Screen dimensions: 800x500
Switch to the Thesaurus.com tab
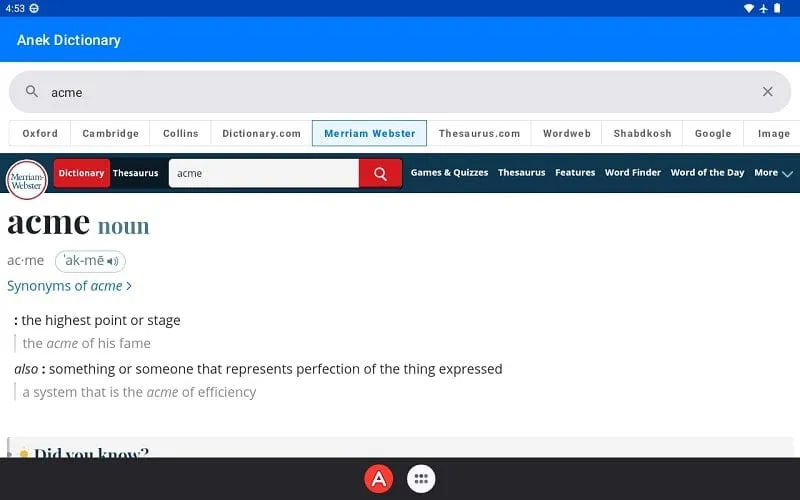(x=479, y=133)
